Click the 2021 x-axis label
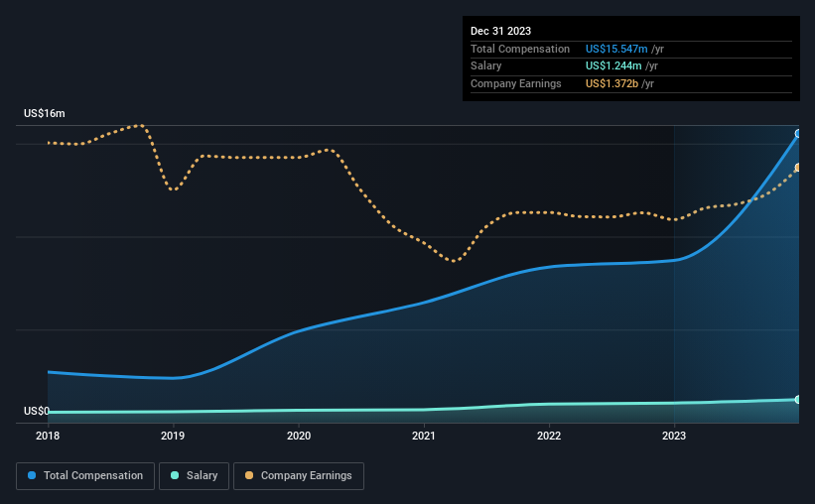 coord(424,436)
